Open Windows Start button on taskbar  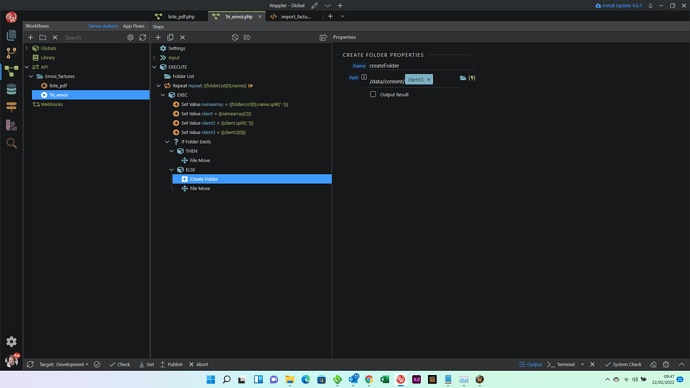(x=211, y=379)
